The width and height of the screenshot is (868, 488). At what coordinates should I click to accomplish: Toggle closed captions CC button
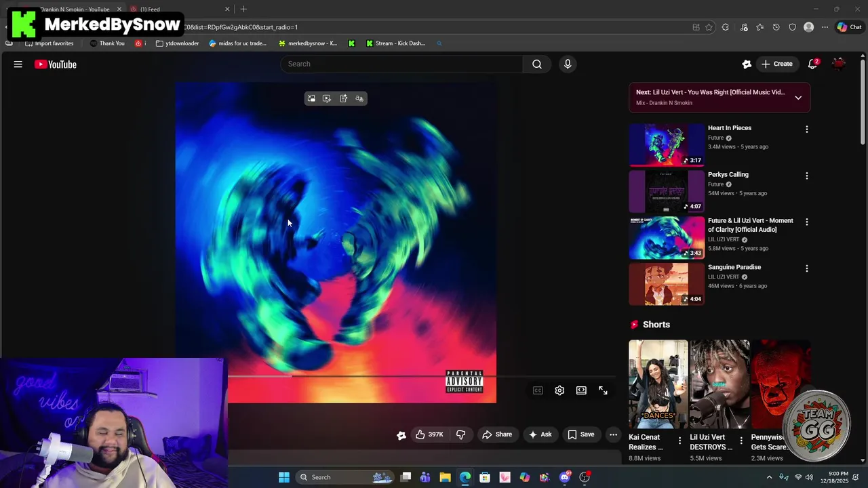538,390
